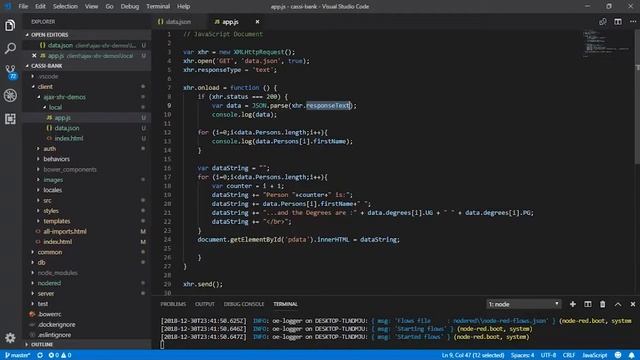Open the Search view in activity bar
The width and height of the screenshot is (640, 360).
tap(10, 48)
